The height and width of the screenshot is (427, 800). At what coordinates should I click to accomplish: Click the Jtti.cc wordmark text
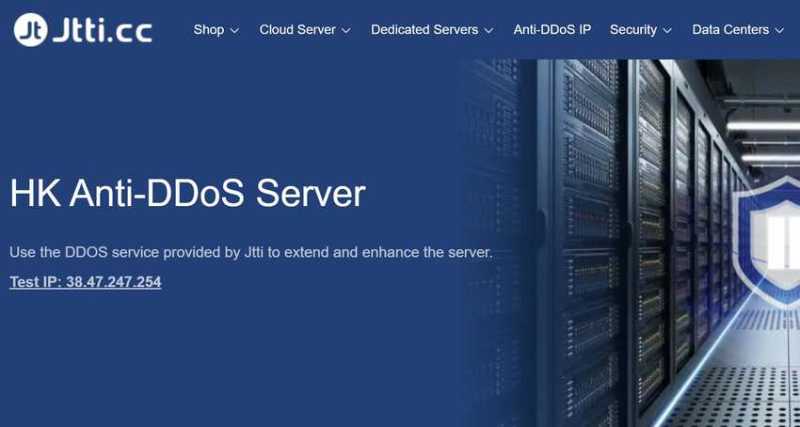click(103, 32)
